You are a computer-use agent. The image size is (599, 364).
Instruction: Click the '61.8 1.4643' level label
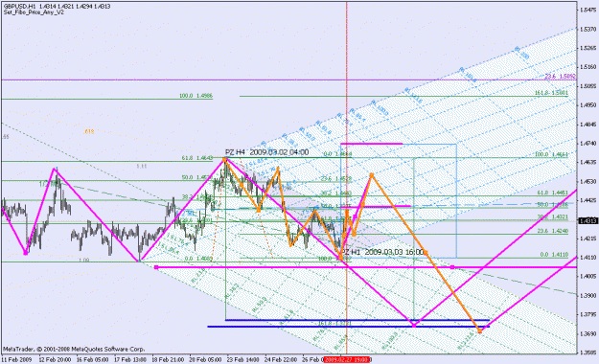coord(197,158)
